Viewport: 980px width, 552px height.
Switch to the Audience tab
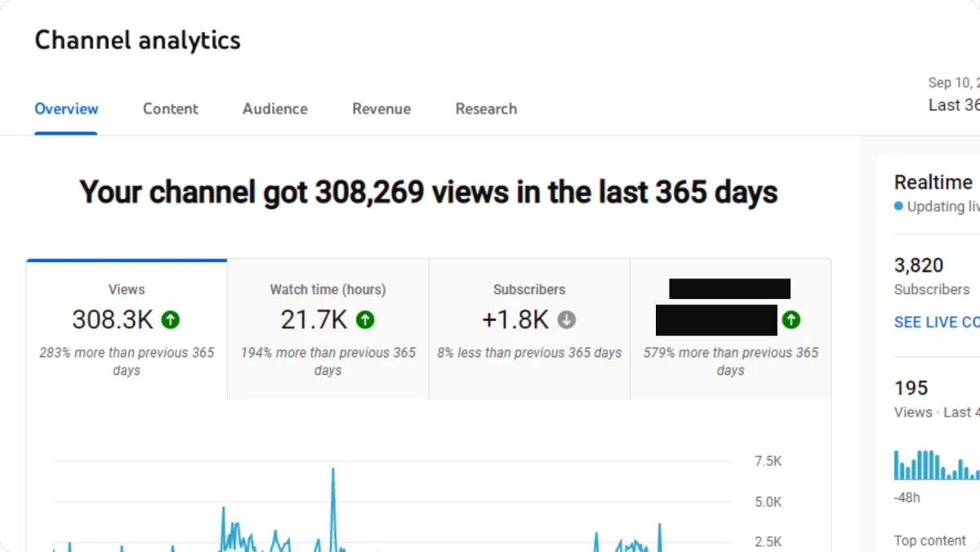[x=275, y=109]
